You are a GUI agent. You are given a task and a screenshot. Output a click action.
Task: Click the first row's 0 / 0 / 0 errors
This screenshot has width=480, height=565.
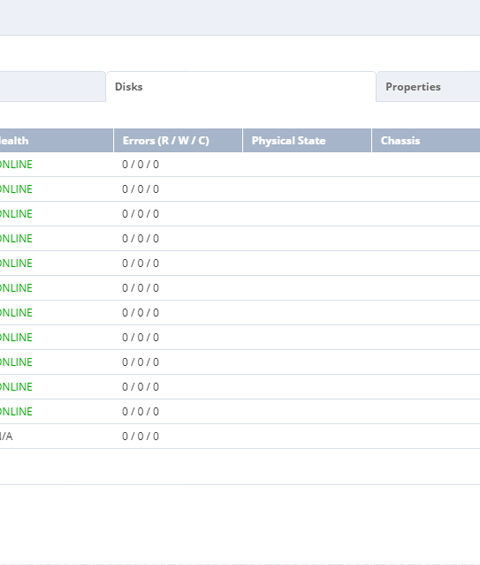(141, 164)
